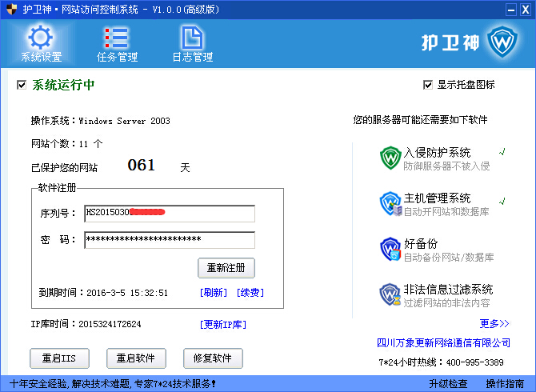Click into the 密码 input field
Image resolution: width=536 pixels, height=392 pixels.
(170, 240)
